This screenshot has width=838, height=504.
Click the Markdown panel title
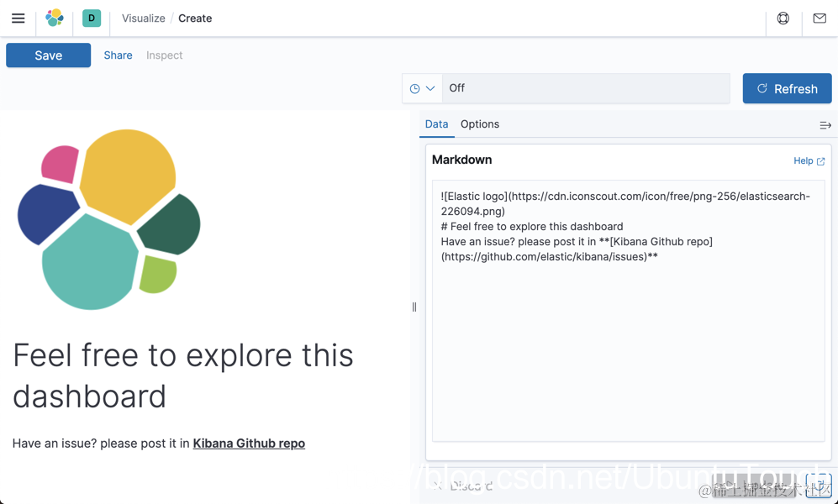(461, 160)
